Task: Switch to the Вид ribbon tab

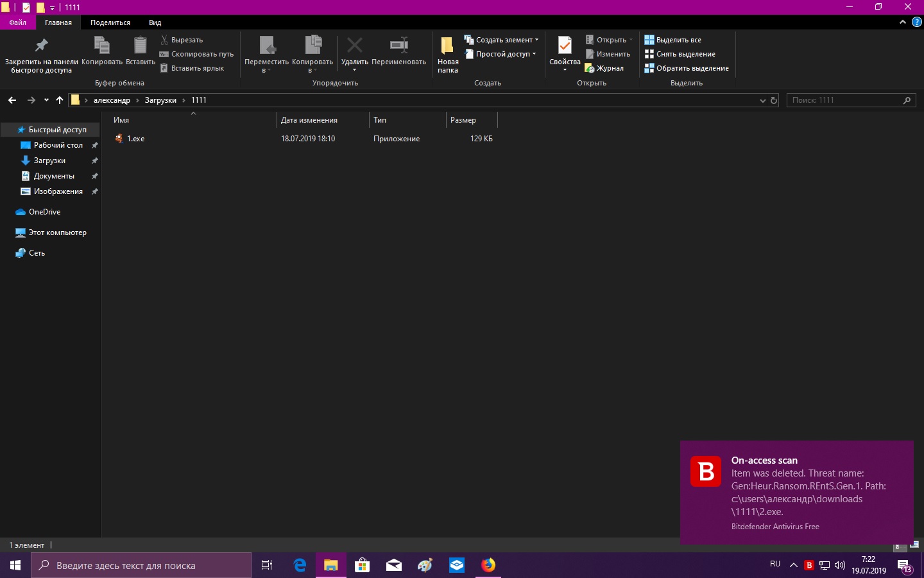Action: (155, 22)
